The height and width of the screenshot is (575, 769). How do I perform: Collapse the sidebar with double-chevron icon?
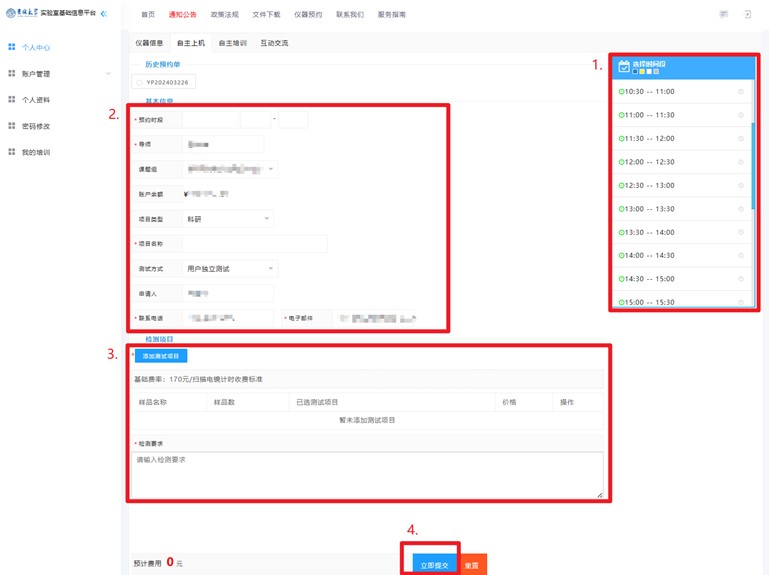tap(104, 13)
